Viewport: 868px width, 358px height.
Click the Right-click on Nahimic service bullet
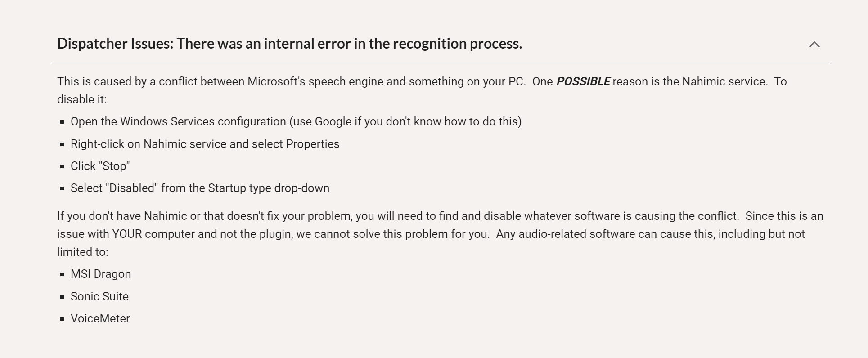pyautogui.click(x=205, y=144)
